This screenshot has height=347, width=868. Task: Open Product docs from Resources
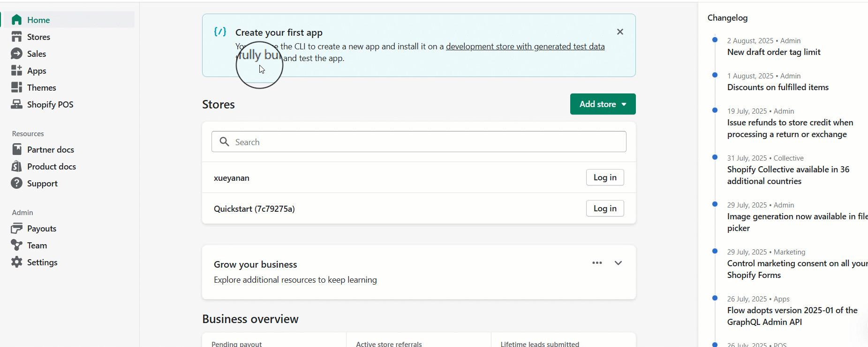click(x=51, y=167)
